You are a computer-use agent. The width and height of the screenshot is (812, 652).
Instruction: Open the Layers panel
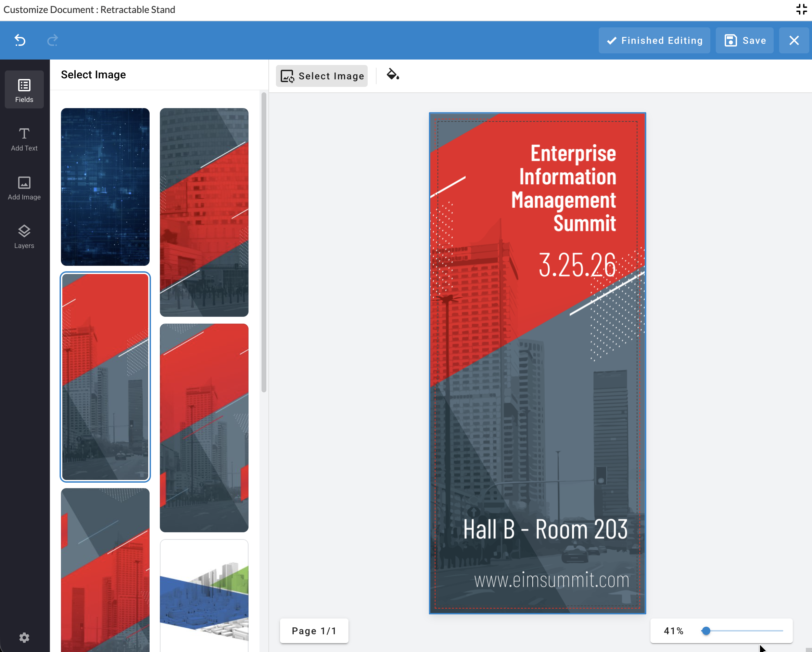pos(24,236)
